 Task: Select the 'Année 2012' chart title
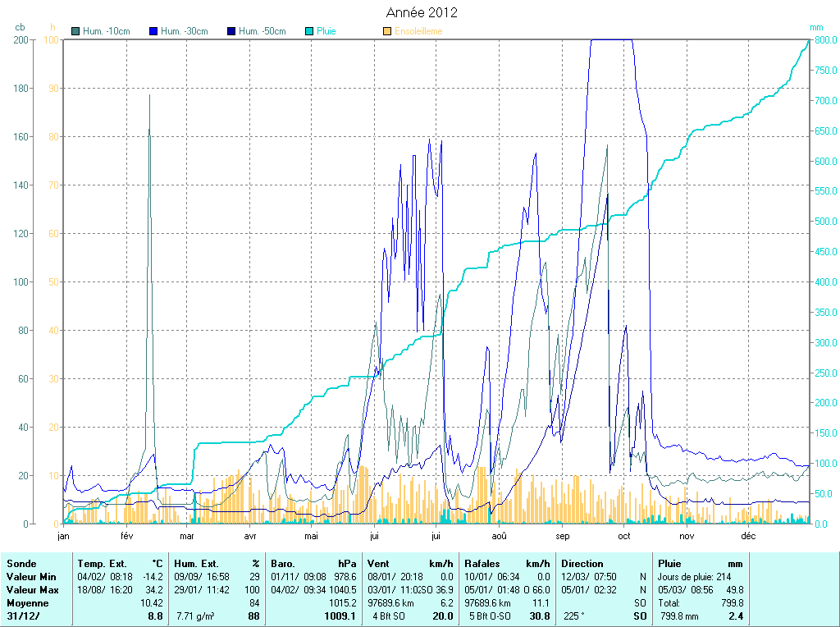click(x=422, y=13)
